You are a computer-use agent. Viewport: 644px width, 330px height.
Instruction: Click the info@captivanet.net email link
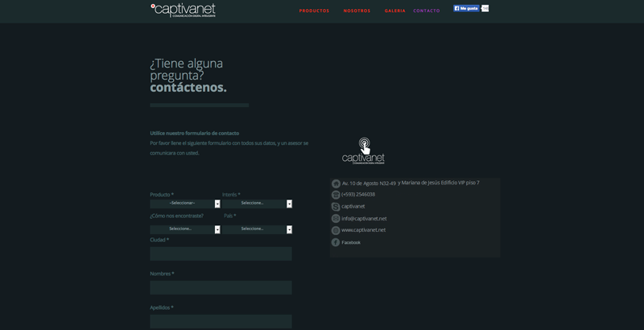coord(364,219)
